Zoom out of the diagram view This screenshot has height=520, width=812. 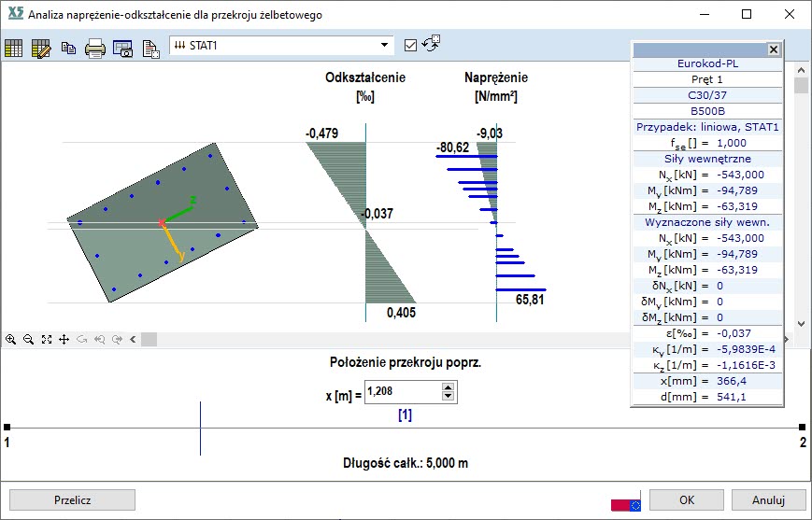(x=29, y=340)
